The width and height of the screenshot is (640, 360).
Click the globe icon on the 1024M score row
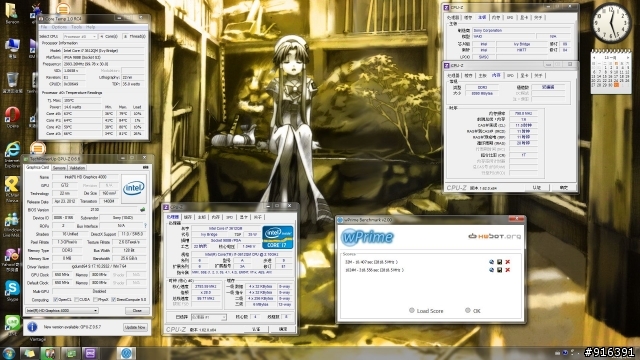pyautogui.click(x=491, y=270)
